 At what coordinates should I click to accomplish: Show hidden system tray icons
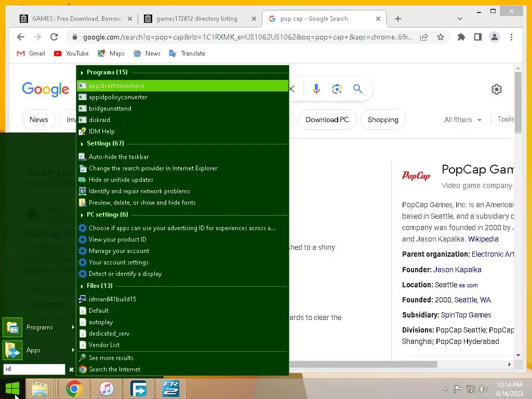tap(445, 389)
